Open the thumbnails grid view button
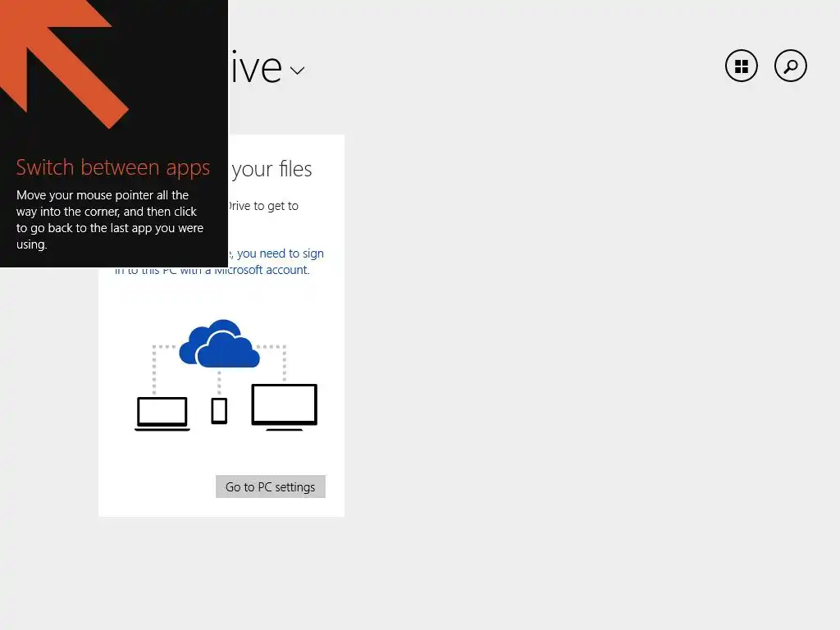The image size is (840, 630). [742, 66]
